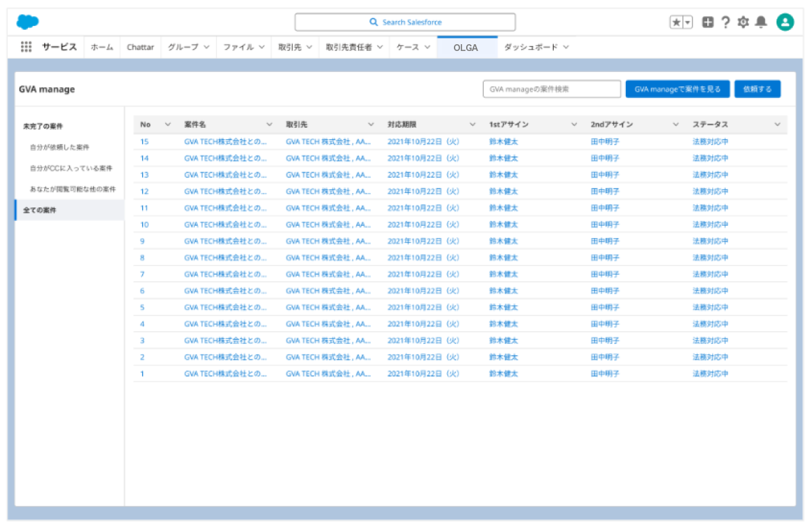
Task: Open the help question mark icon
Action: (726, 22)
